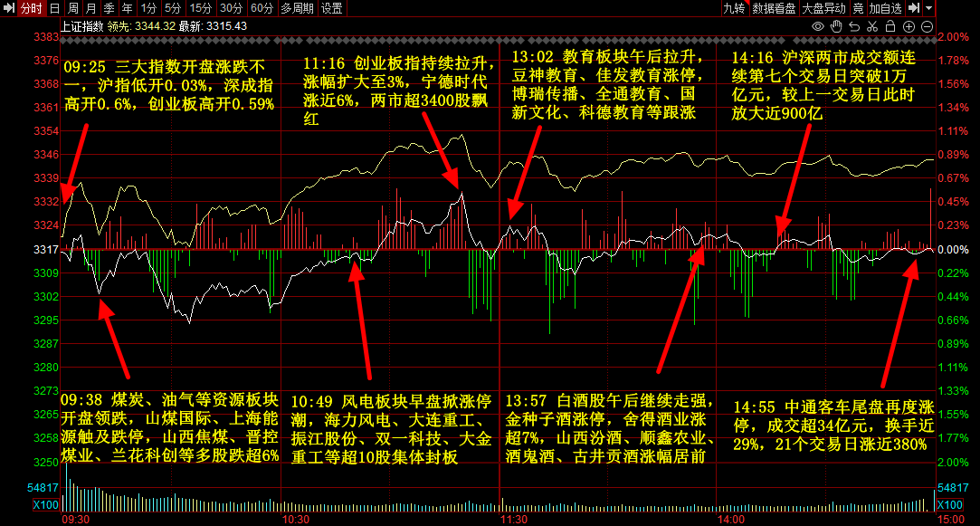Select the hand pan tool
Viewport: 980px width, 526px height.
837,25
